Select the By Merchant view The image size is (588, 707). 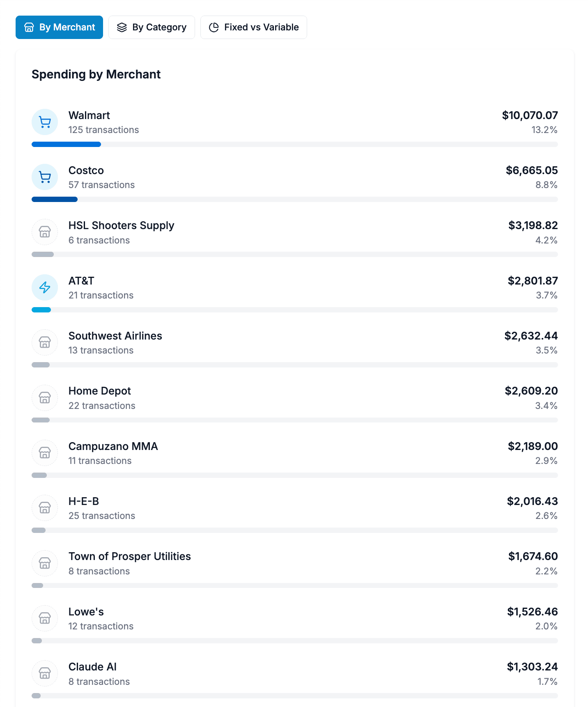pos(59,27)
